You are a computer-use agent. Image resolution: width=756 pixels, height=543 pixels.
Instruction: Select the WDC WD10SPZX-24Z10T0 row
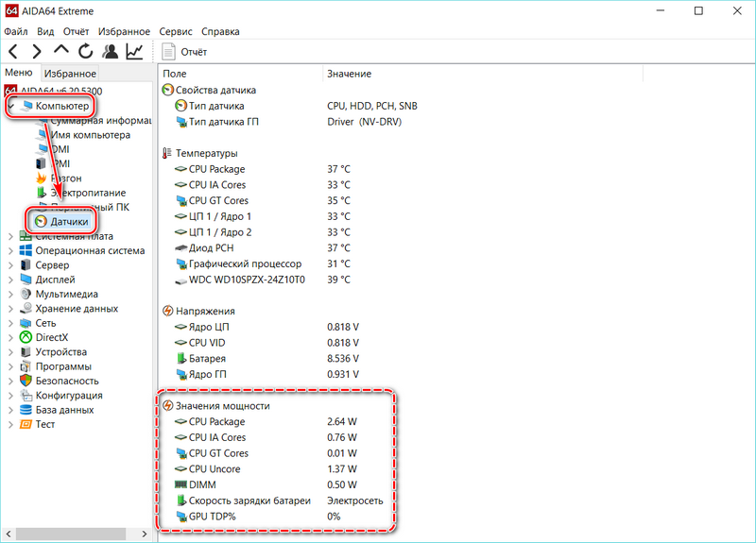(247, 280)
